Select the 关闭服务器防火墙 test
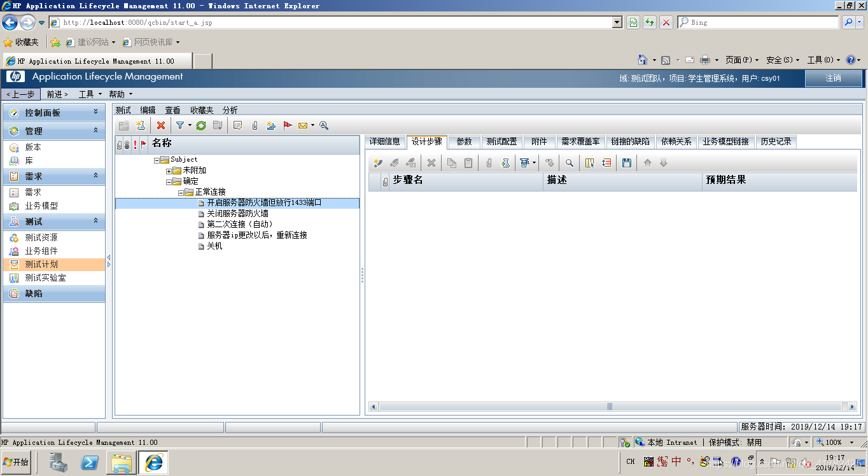868x476 pixels. (237, 214)
